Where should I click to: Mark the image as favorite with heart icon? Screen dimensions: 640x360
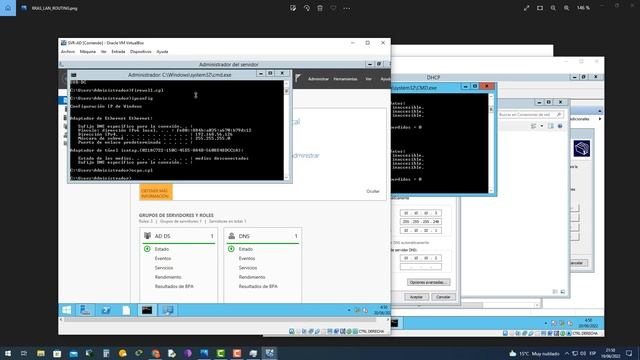tap(333, 8)
